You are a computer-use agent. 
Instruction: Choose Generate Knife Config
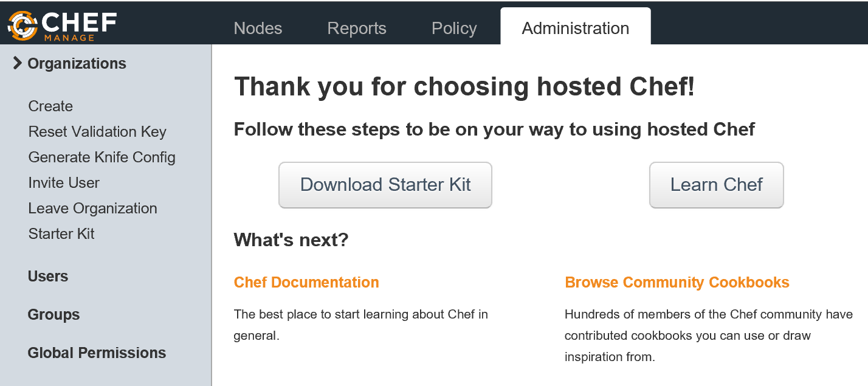pos(102,157)
